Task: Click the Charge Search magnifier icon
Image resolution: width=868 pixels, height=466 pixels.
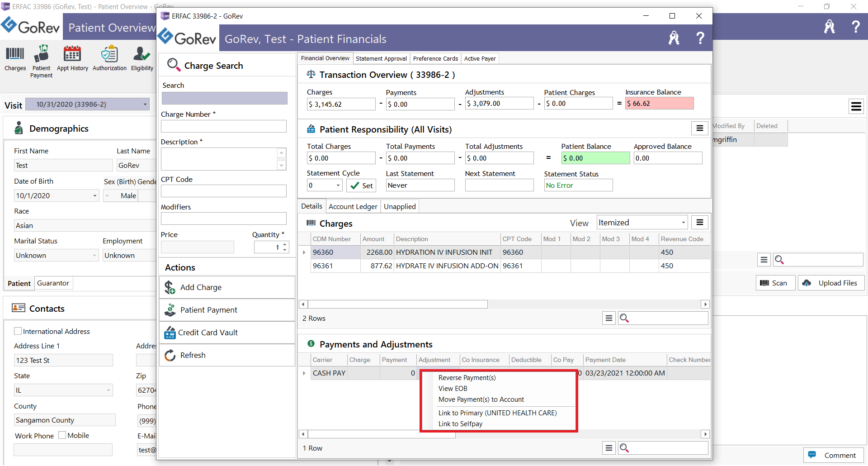Action: [x=174, y=65]
